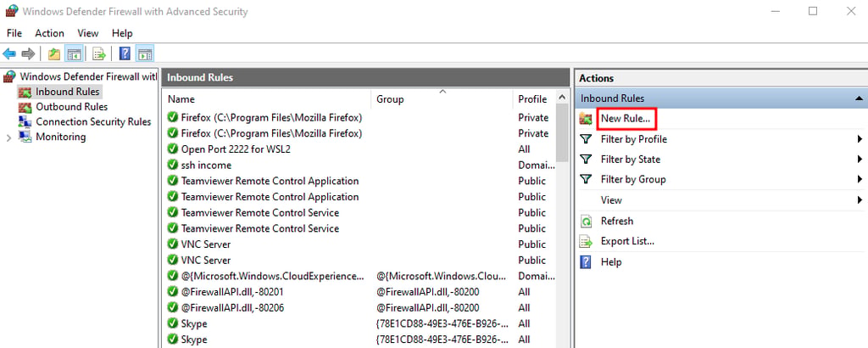Image resolution: width=868 pixels, height=348 pixels.
Task: Open the View menu
Action: [88, 33]
